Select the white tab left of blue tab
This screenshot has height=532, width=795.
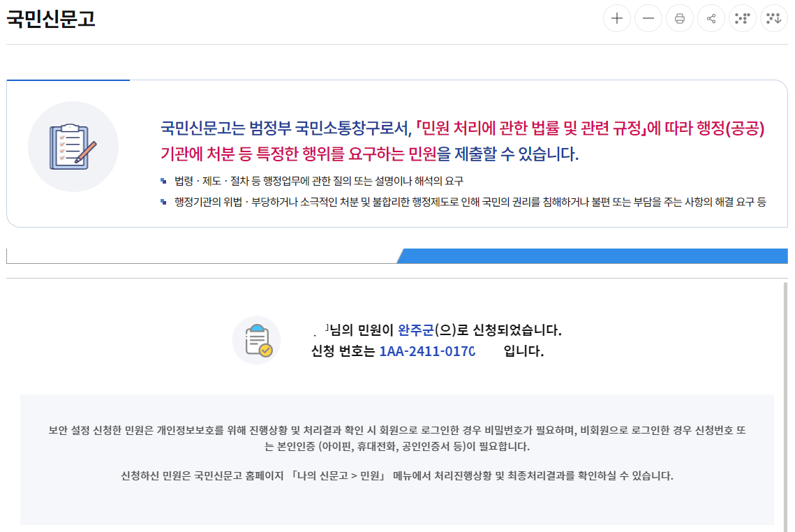(202, 256)
